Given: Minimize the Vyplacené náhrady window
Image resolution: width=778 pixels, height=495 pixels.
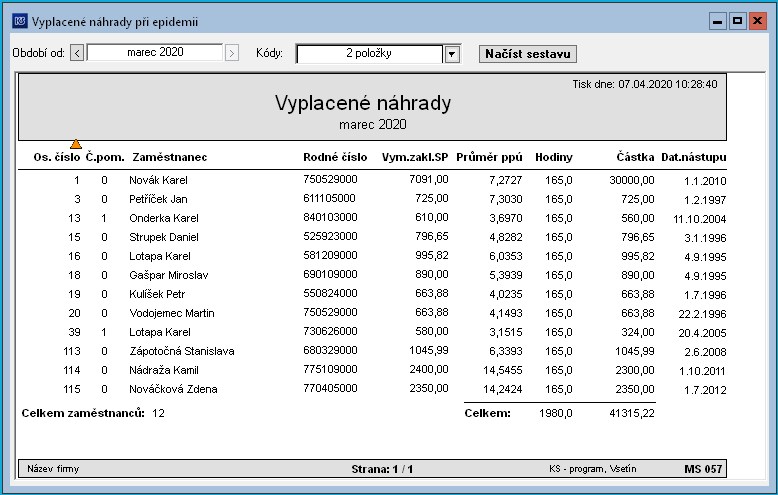Looking at the screenshot, I should pos(717,21).
